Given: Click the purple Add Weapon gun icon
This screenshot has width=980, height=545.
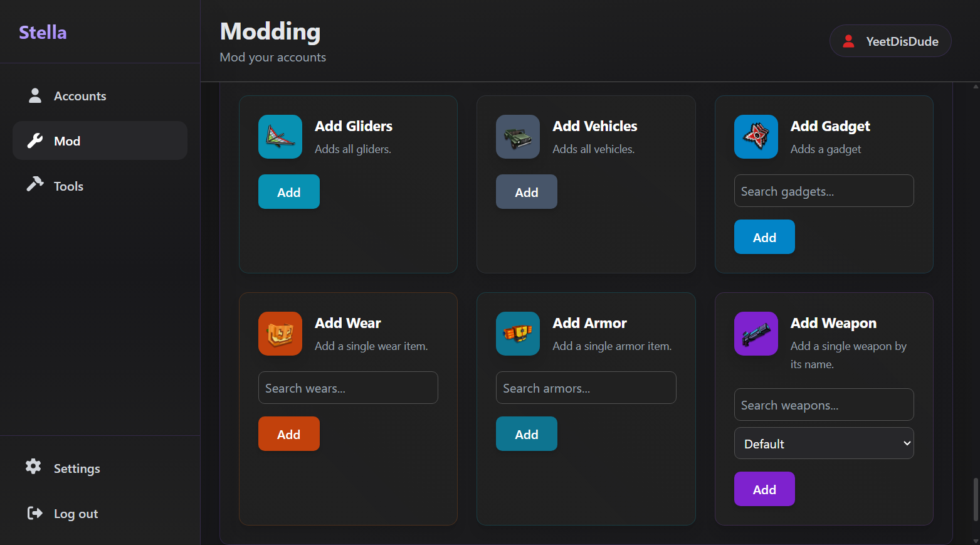Looking at the screenshot, I should click(x=756, y=334).
